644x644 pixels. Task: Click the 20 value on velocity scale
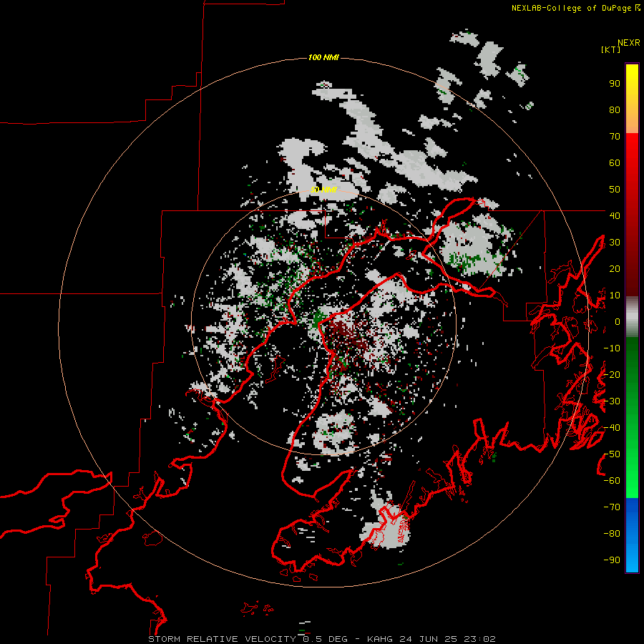[x=615, y=268]
